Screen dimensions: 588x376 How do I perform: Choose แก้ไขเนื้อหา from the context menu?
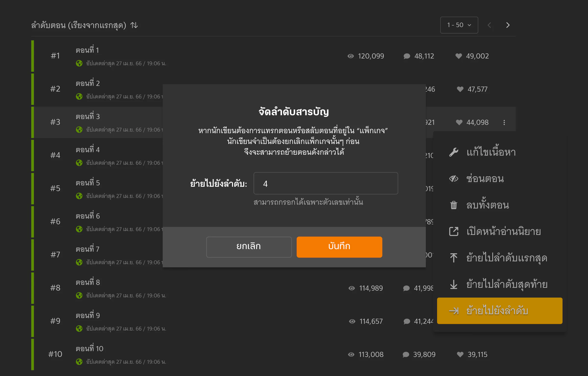(x=500, y=152)
